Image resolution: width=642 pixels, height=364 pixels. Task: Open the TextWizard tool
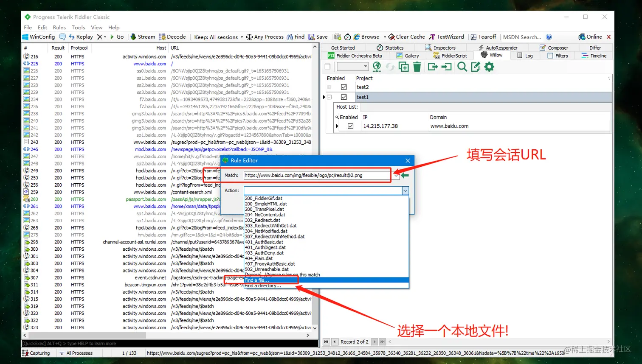coord(446,37)
